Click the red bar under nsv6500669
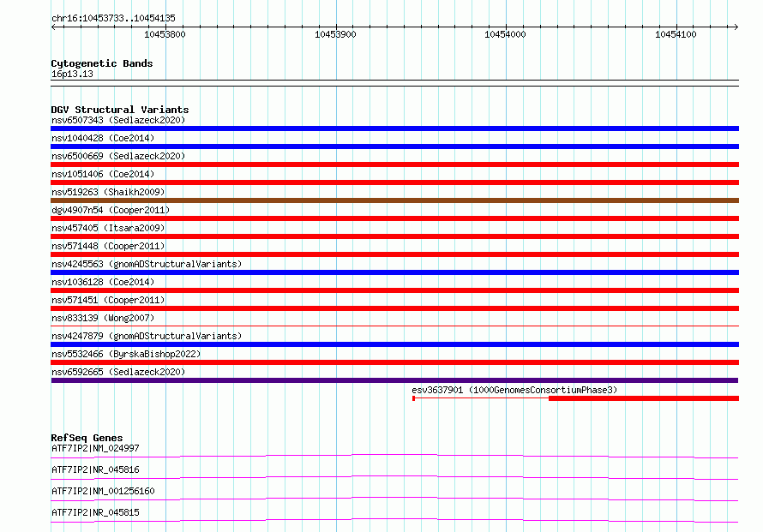Viewport: 763px width, 532px height. pos(394,164)
